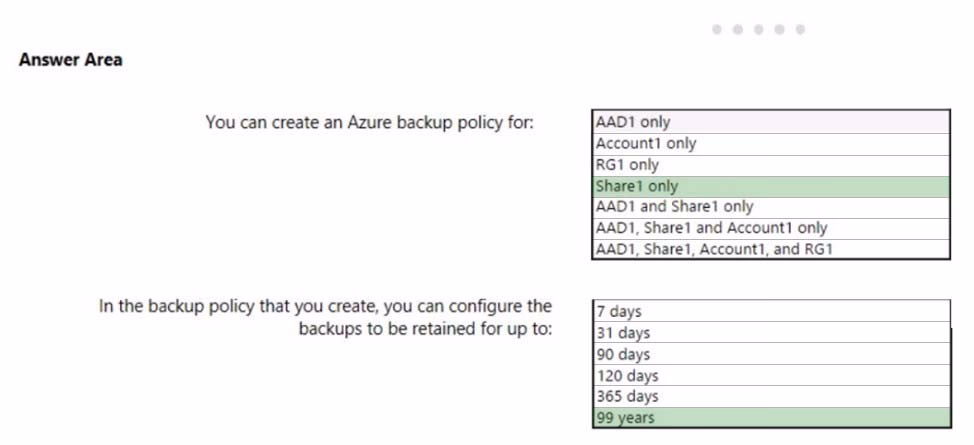Click the fourth gray pagination dot
Screen dimensions: 974x445
[x=780, y=29]
